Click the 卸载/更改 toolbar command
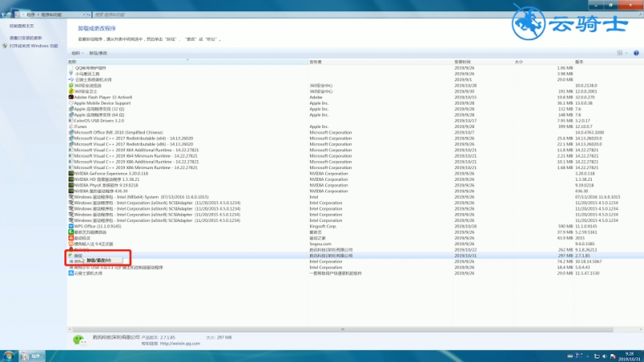 click(98, 53)
